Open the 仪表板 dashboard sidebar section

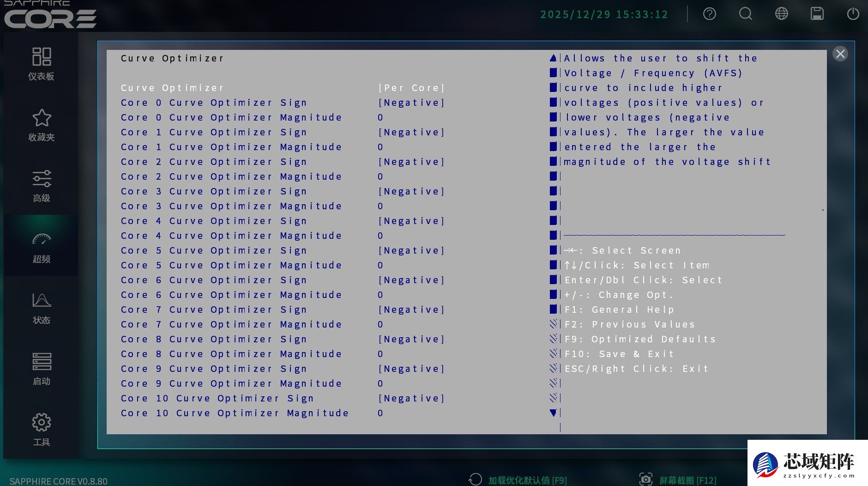(41, 64)
